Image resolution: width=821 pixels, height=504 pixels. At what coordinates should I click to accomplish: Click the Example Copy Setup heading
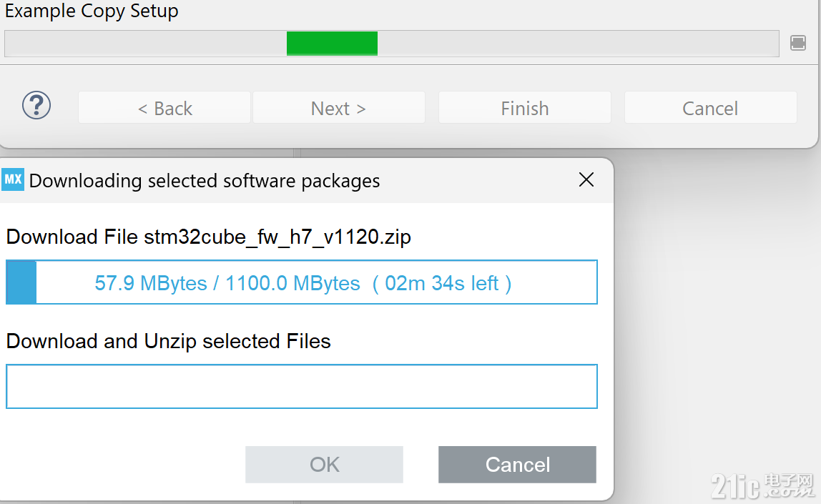pos(92,11)
